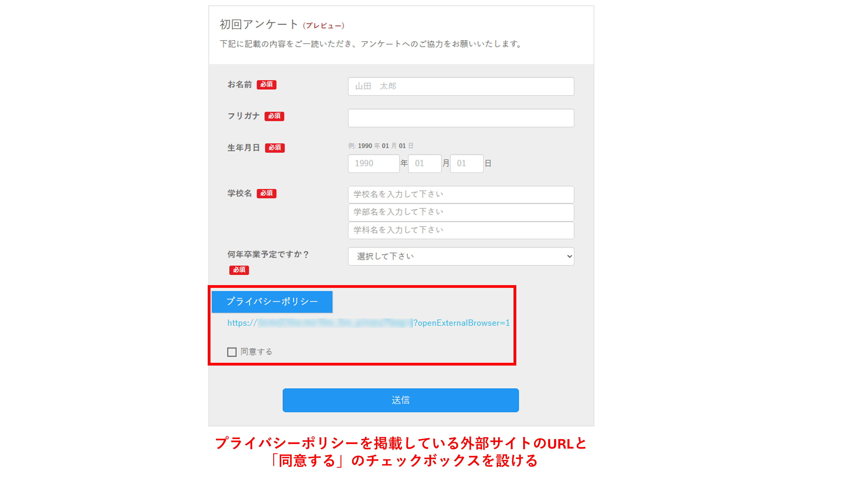Click the birth day field before 日
The height and width of the screenshot is (488, 868).
pos(467,163)
